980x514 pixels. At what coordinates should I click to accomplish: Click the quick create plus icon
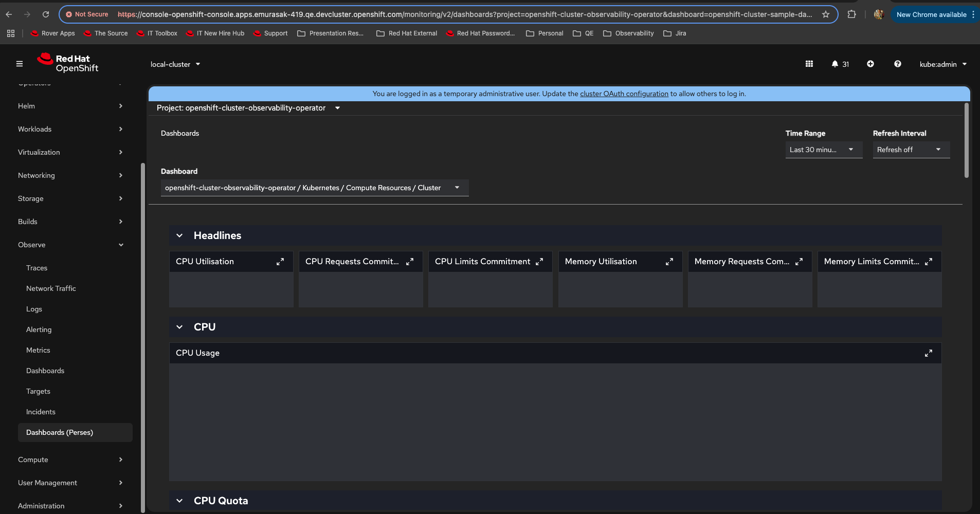coord(870,64)
